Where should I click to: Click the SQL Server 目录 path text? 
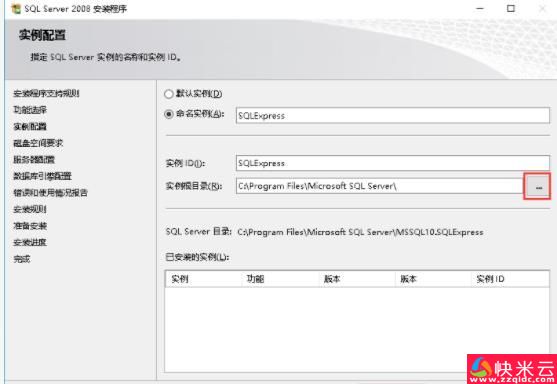[x=360, y=232]
